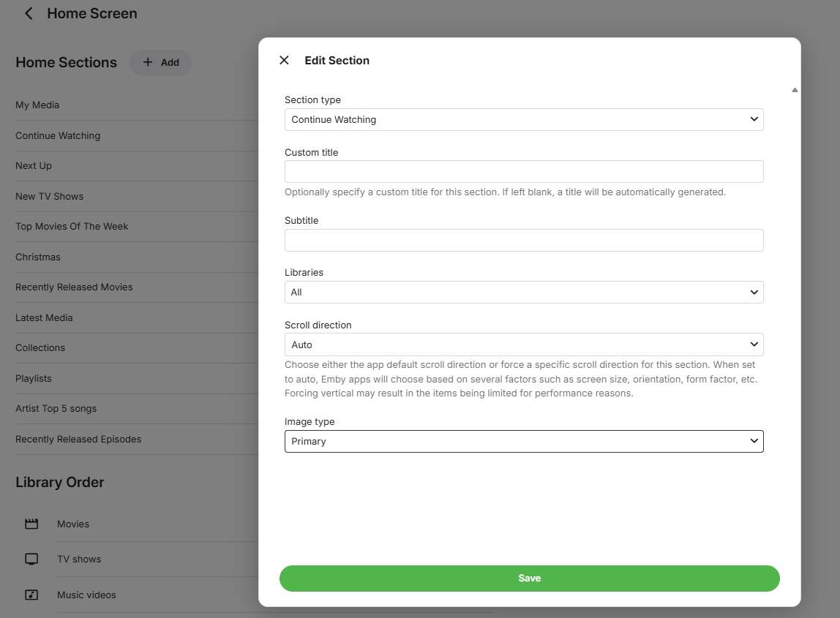Image resolution: width=840 pixels, height=618 pixels.
Task: Open the Next Up section entry
Action: (34, 165)
